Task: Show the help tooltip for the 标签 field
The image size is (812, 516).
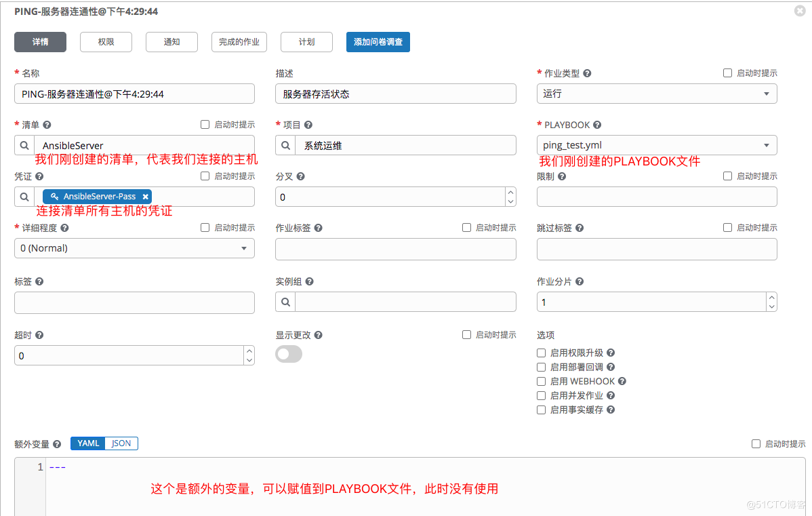Action: pos(39,281)
